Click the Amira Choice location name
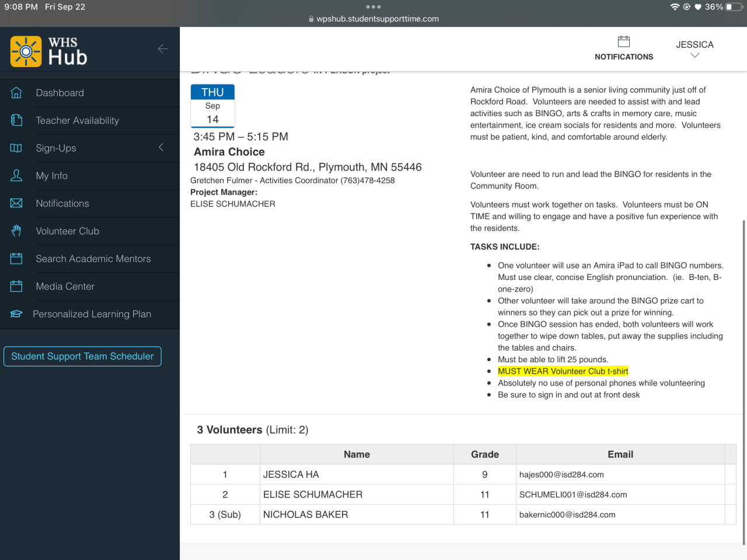Image resolution: width=747 pixels, height=560 pixels. click(229, 152)
